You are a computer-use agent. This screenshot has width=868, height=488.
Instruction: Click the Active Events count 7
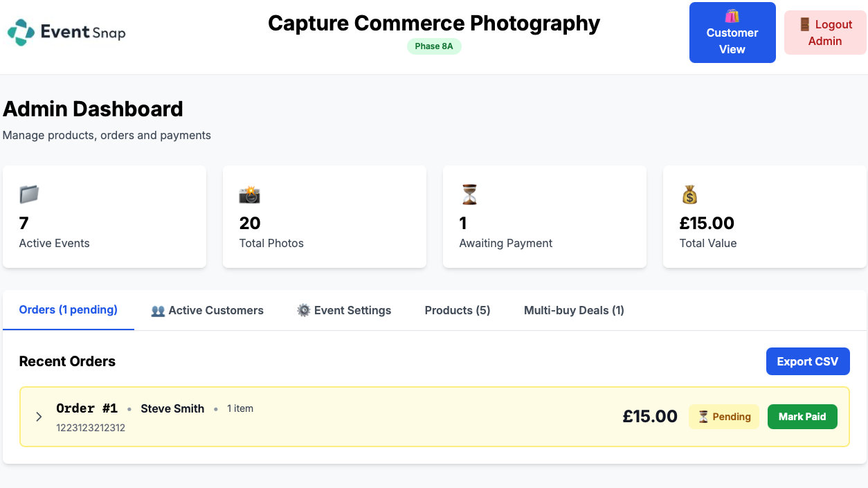coord(24,223)
